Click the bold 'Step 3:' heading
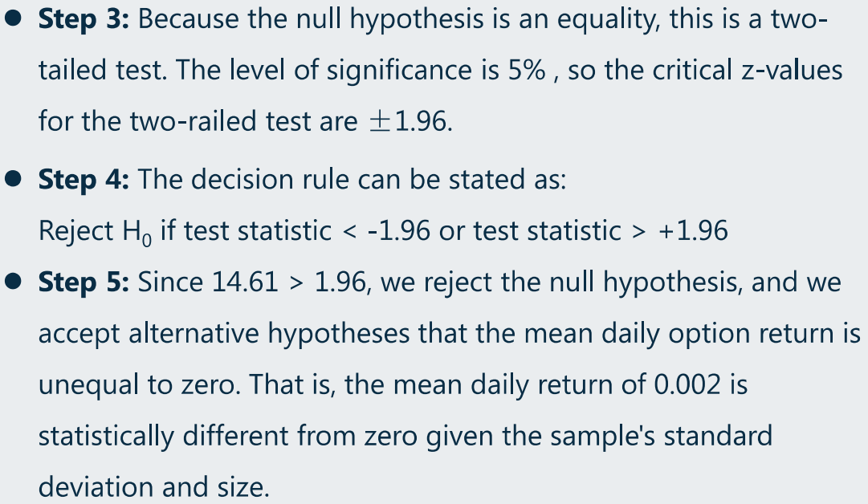868x504 pixels. click(84, 19)
